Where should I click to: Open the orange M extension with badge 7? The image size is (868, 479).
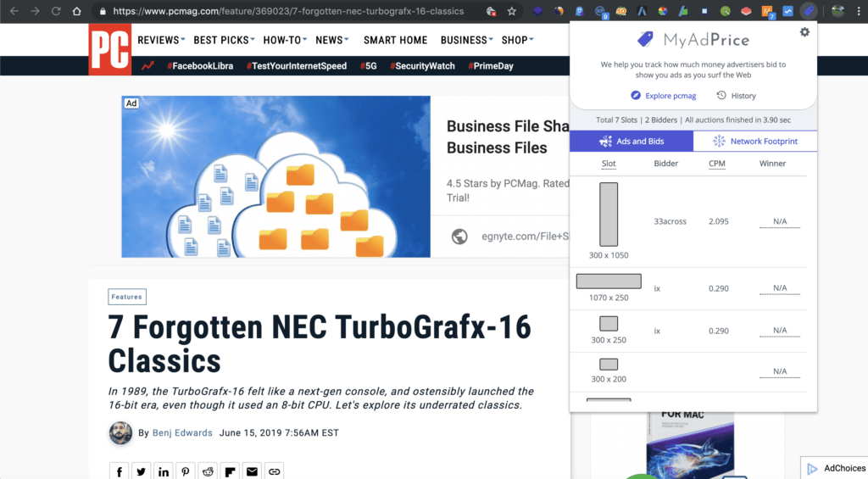tap(767, 12)
